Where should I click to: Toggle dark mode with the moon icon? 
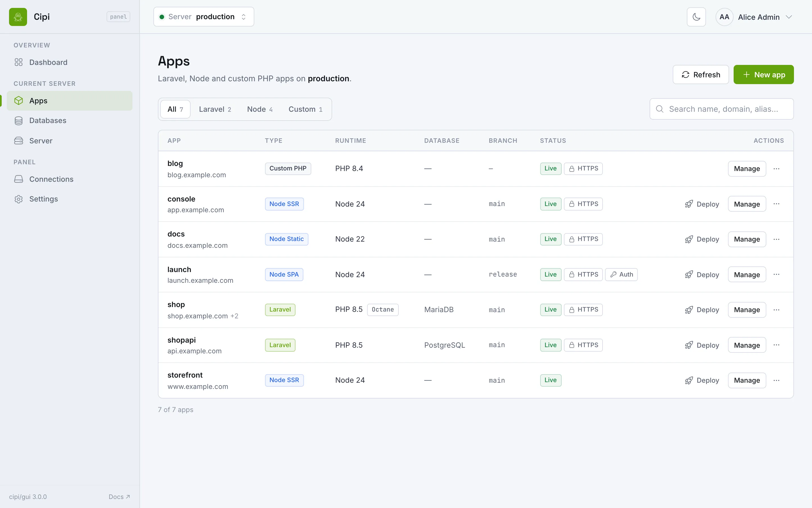click(696, 17)
